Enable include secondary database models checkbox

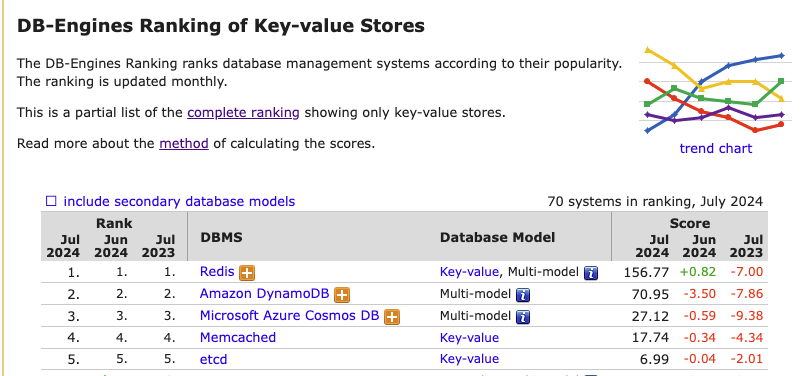pos(51,201)
